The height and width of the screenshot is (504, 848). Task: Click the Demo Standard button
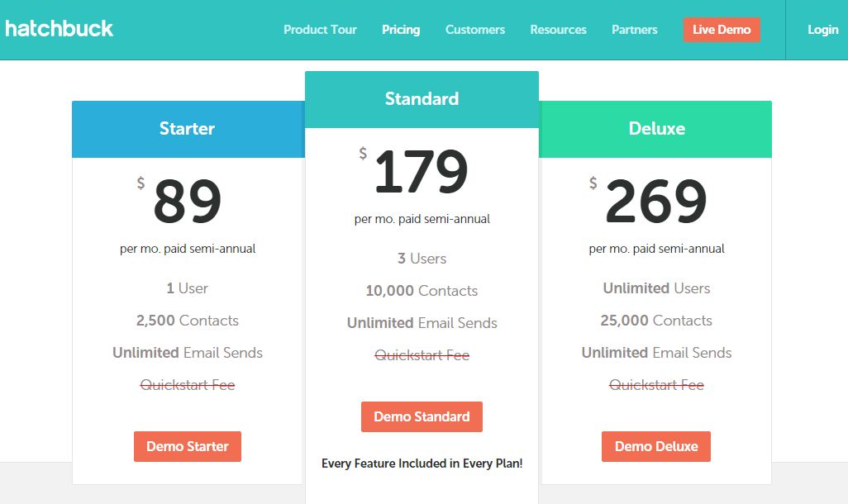422,416
